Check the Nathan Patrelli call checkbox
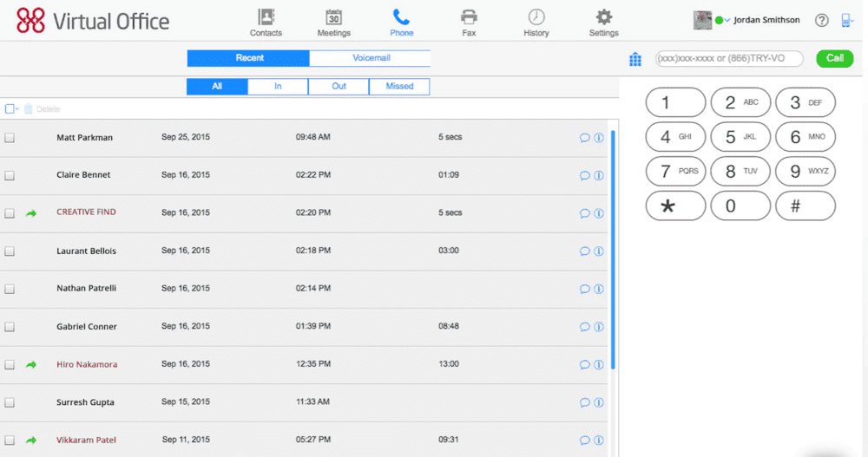 click(10, 289)
